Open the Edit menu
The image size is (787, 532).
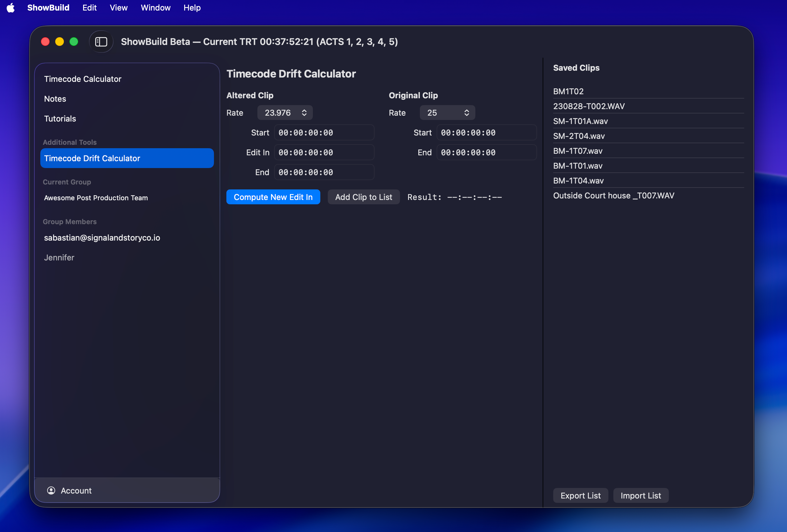coord(89,7)
